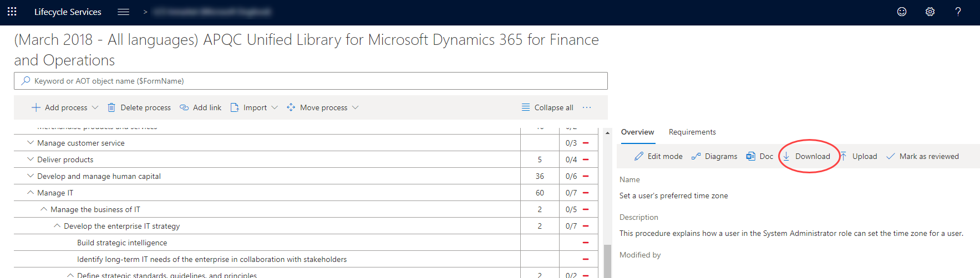The width and height of the screenshot is (980, 278).
Task: Click Collapse all
Action: point(547,107)
